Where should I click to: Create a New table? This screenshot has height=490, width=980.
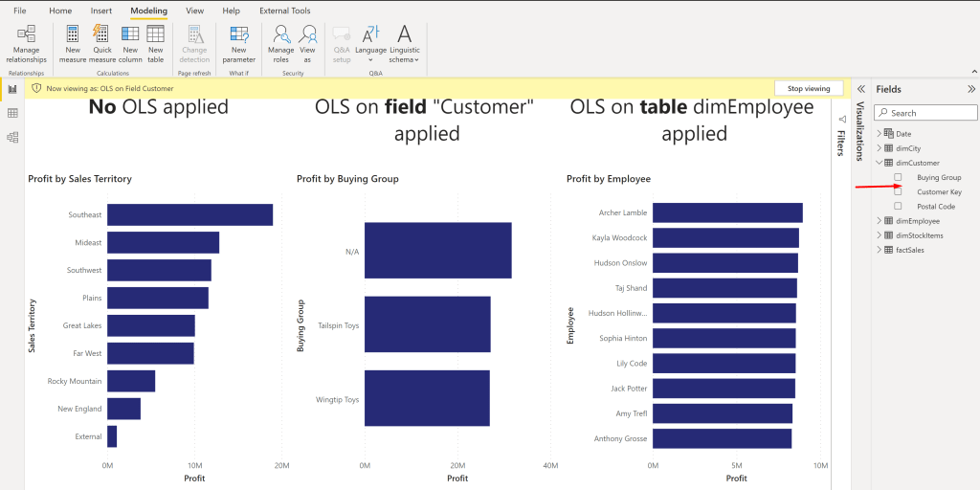[155, 44]
